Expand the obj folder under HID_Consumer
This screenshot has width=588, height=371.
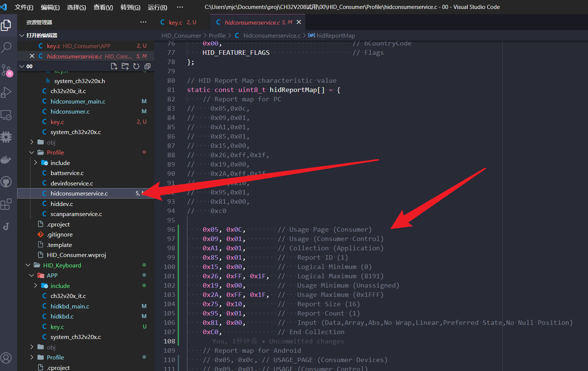pos(32,142)
